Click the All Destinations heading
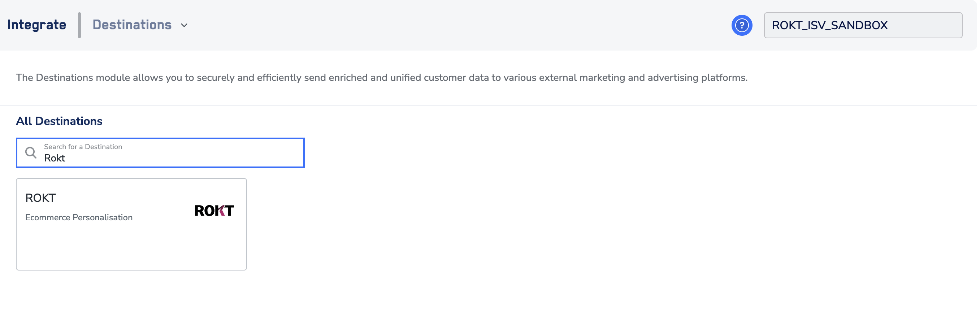980x320 pixels. [59, 121]
